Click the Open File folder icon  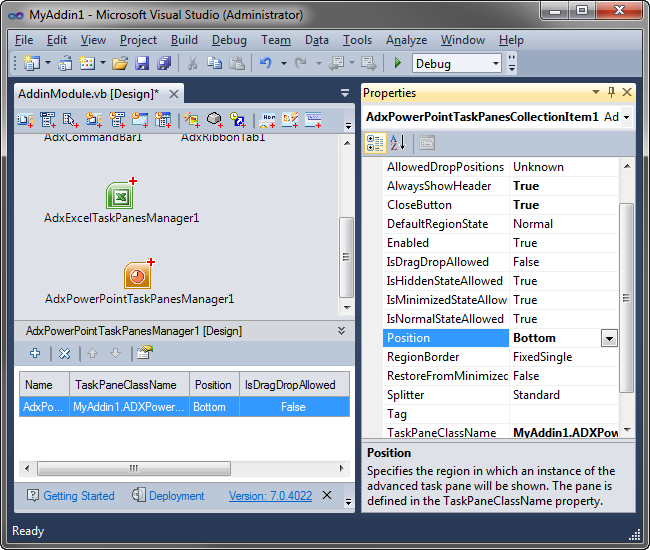(120, 63)
